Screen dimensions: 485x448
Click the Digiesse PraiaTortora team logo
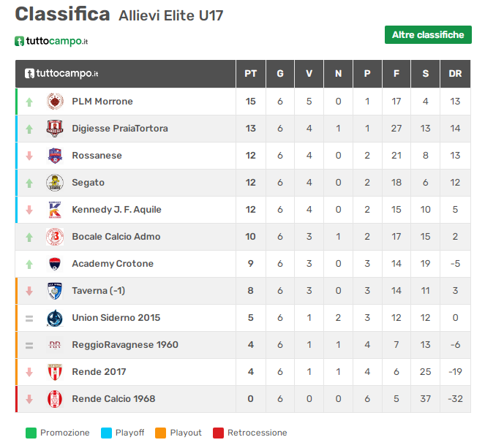pyautogui.click(x=55, y=129)
